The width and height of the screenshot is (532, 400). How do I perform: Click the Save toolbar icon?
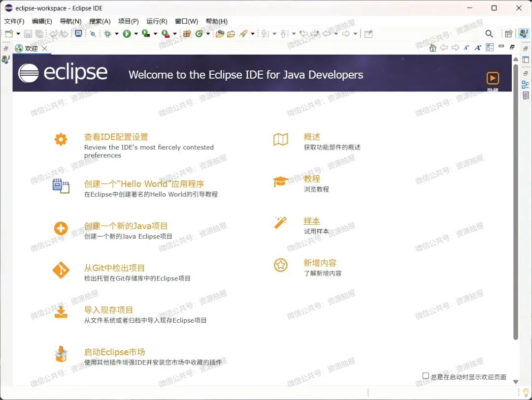click(28, 33)
